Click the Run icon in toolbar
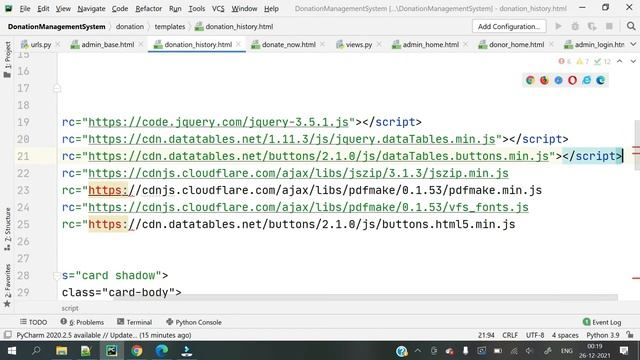Image resolution: width=640 pixels, height=360 pixels. [558, 27]
